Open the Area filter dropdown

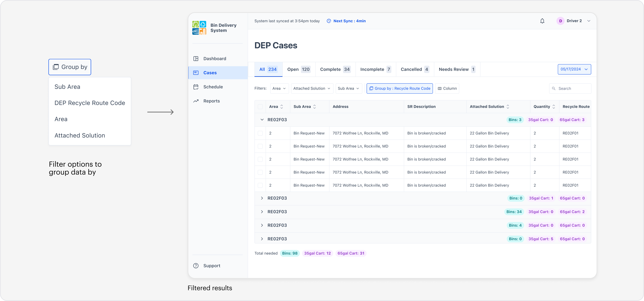279,88
